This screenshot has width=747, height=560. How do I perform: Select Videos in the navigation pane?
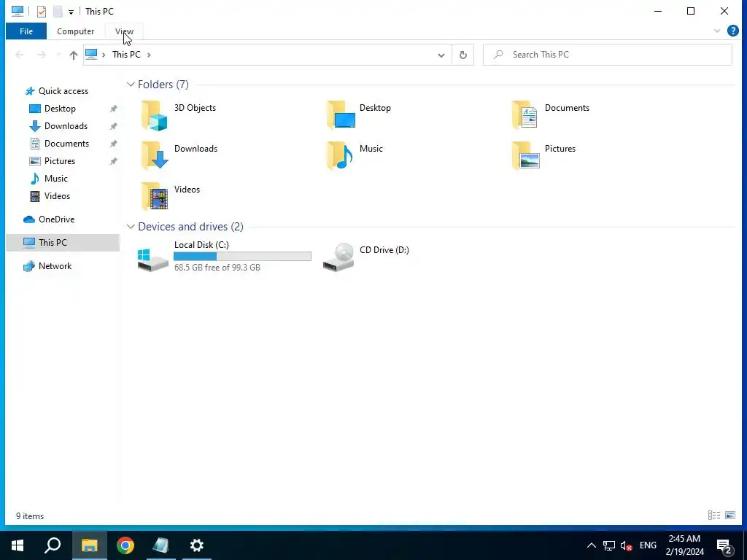[x=57, y=196]
